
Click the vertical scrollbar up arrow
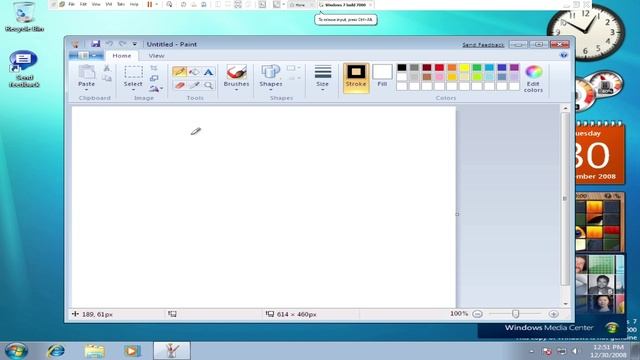pos(565,109)
